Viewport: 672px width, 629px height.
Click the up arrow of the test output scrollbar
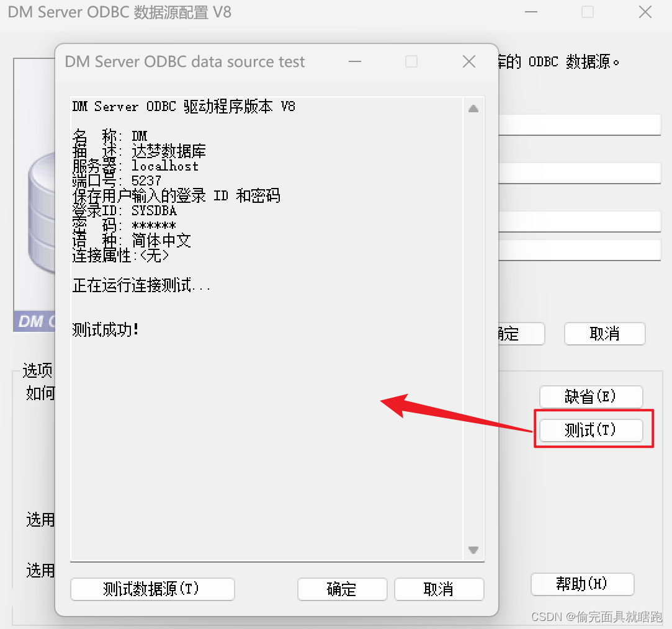[473, 109]
